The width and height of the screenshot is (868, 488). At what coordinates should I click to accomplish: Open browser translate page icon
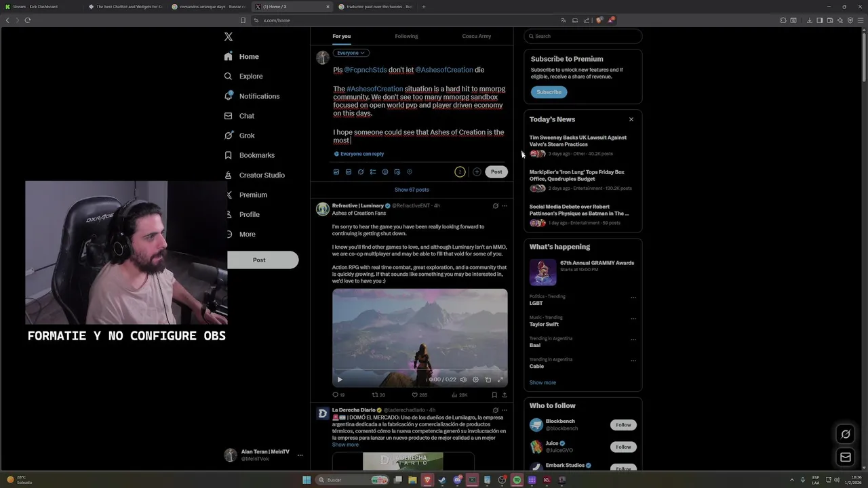tap(563, 20)
